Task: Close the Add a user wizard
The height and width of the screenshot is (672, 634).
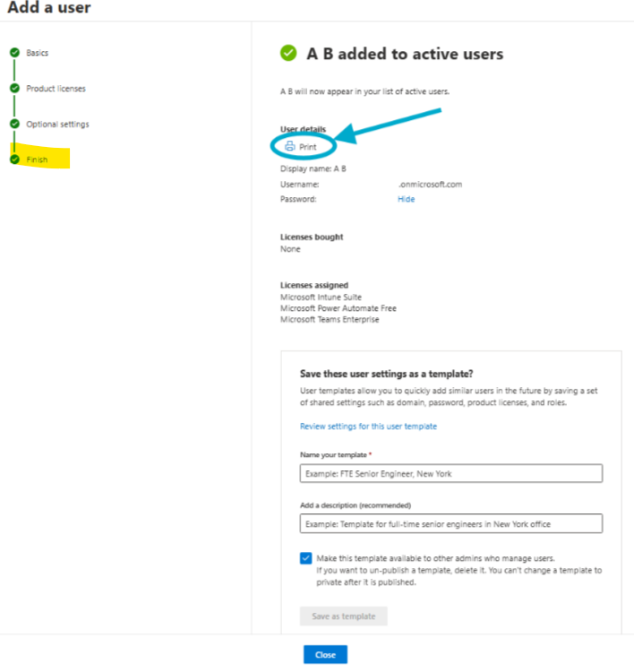Action: (326, 654)
